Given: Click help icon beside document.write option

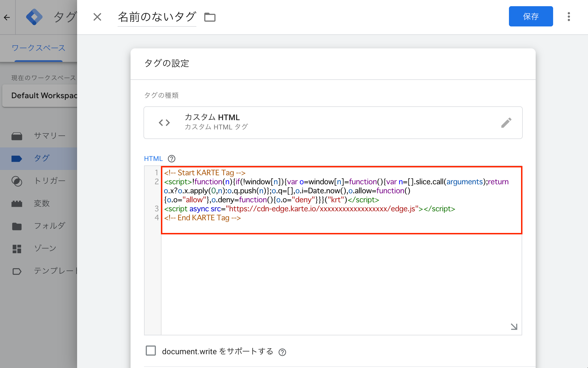Looking at the screenshot, I should pyautogui.click(x=282, y=352).
